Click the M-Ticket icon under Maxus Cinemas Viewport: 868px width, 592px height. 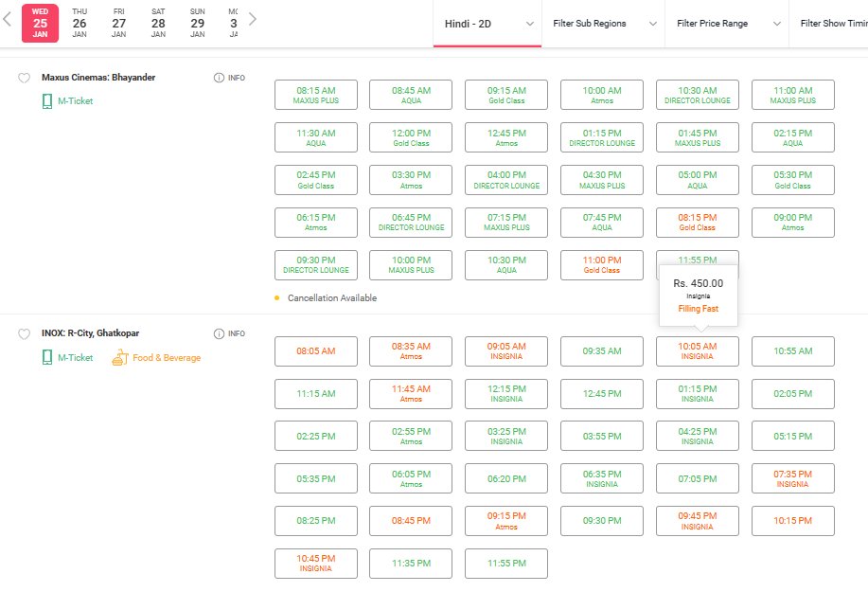point(47,101)
